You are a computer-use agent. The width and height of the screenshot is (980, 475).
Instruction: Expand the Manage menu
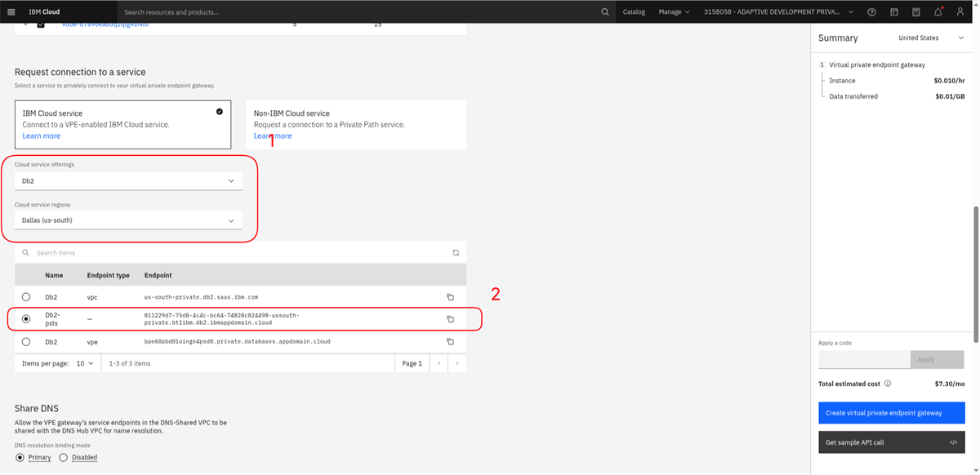[675, 12]
